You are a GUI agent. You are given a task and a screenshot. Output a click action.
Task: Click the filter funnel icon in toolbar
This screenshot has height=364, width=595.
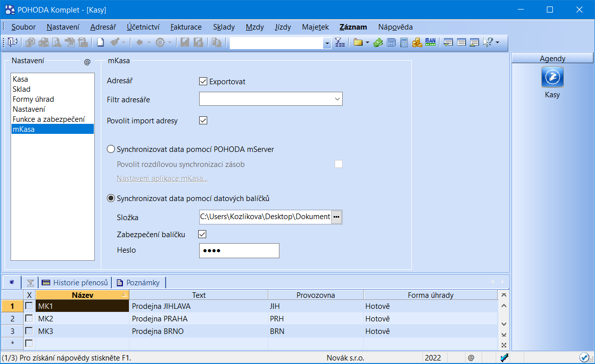click(340, 43)
